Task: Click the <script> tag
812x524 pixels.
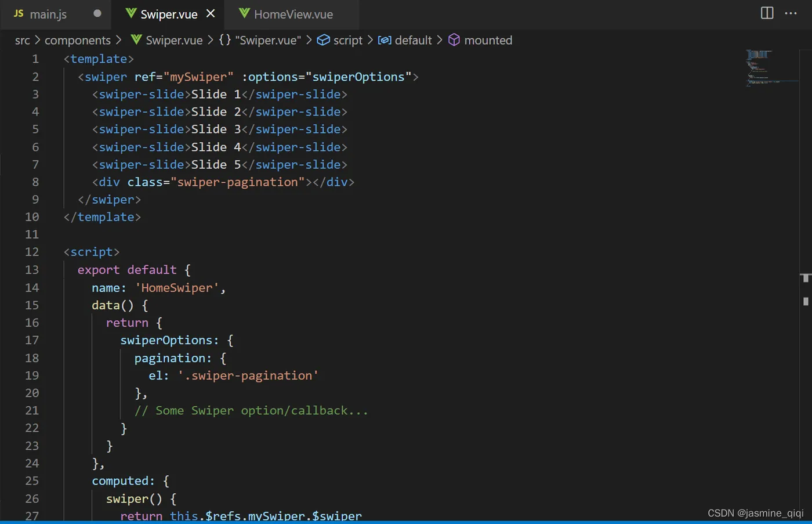Action: pos(92,252)
